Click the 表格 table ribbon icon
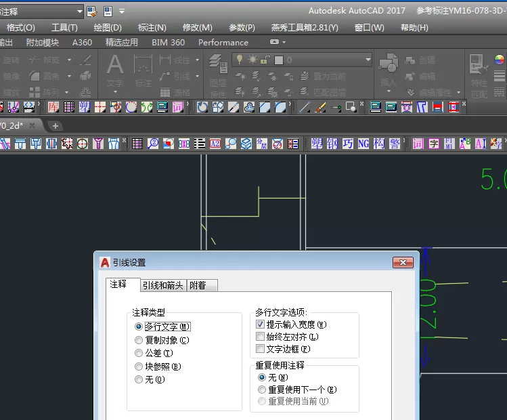 (x=175, y=93)
